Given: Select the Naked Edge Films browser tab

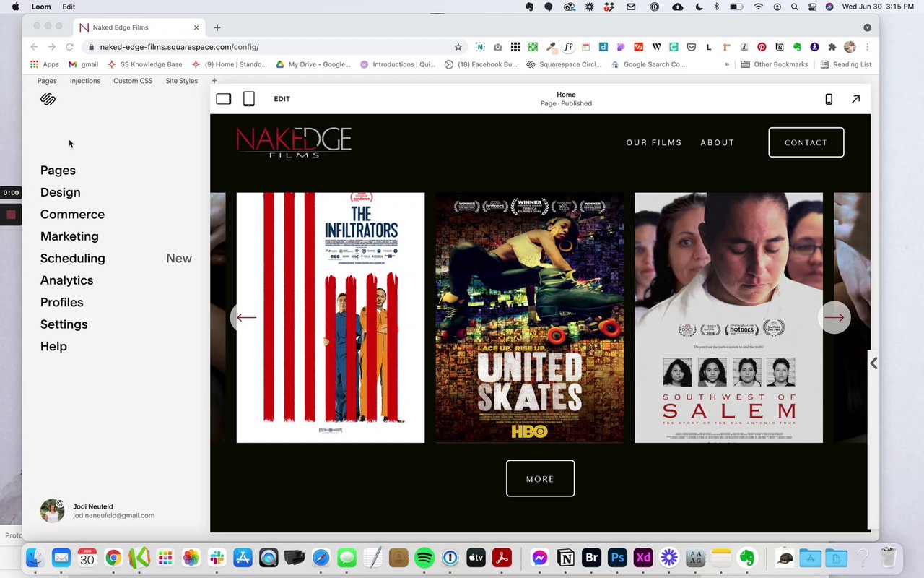Looking at the screenshot, I should 139,27.
